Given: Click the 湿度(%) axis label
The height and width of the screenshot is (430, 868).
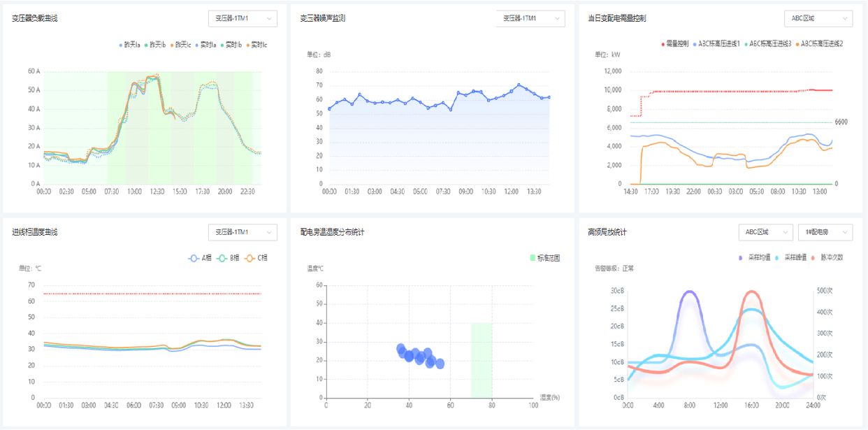Looking at the screenshot, I should coord(550,397).
